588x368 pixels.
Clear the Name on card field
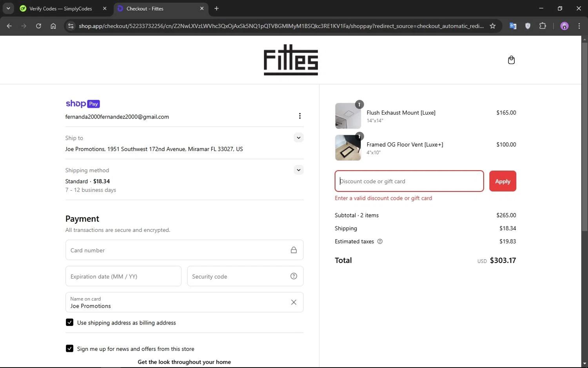click(x=294, y=302)
